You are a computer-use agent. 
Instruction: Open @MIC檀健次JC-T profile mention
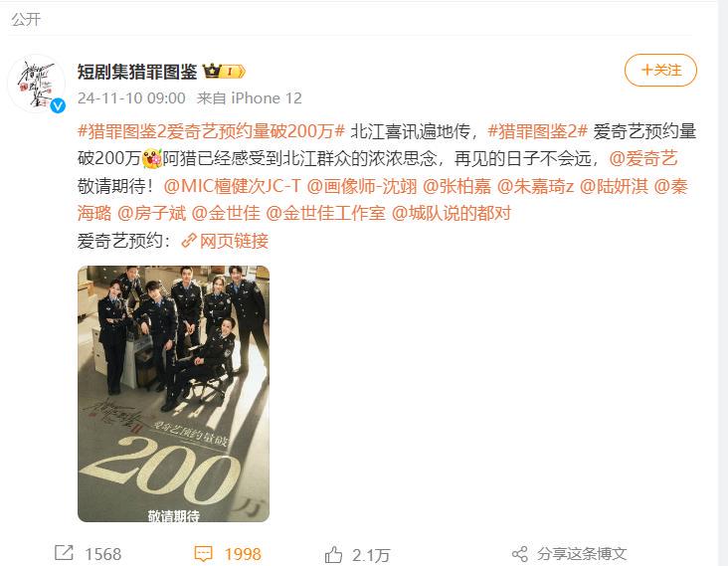(232, 186)
